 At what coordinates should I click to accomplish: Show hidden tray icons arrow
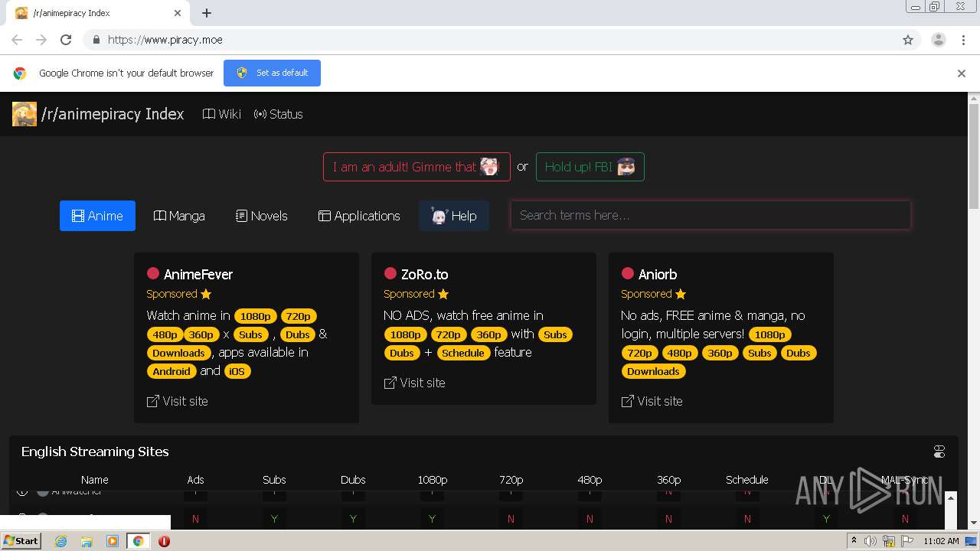point(854,541)
